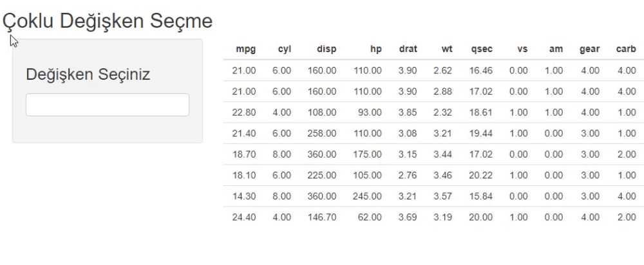
Task: Click the qsec value 20.22
Action: 481,175
